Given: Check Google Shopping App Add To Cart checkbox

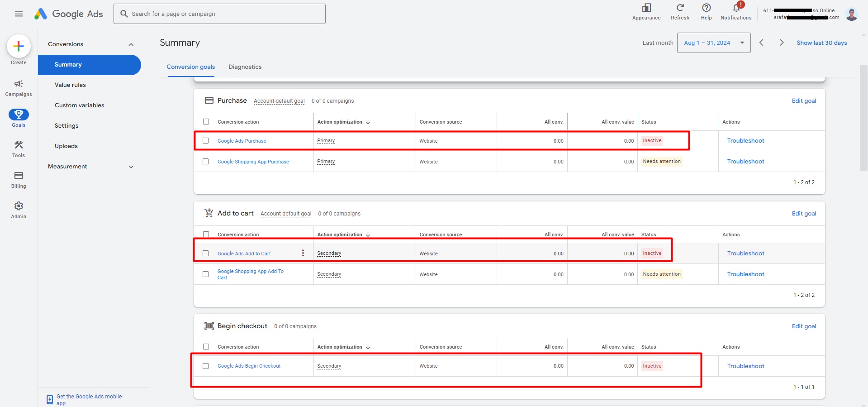Looking at the screenshot, I should [x=206, y=274].
